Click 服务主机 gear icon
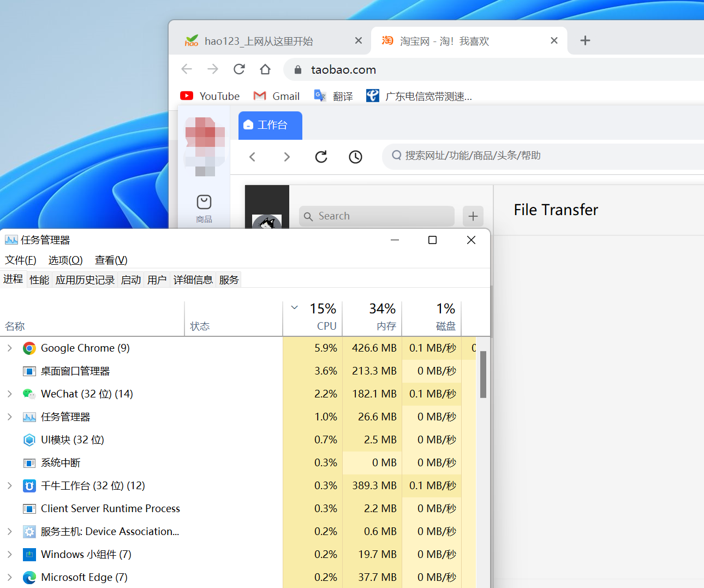Screen dimensions: 704x588 click(x=29, y=532)
